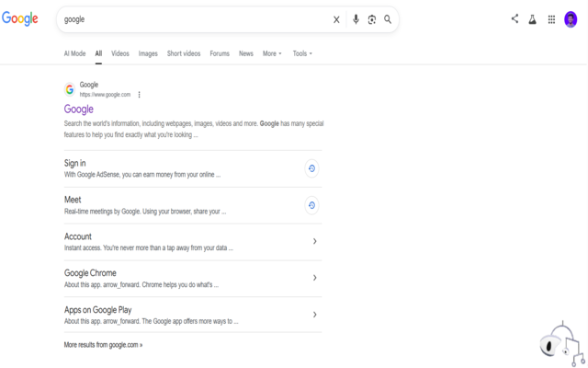The height and width of the screenshot is (368, 588).
Task: Click the history icon on Sign in row
Action: [311, 168]
